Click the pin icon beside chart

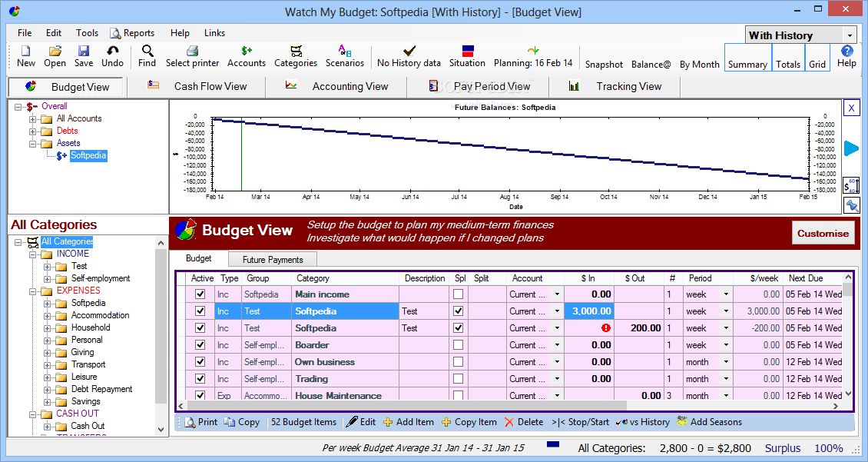point(851,205)
